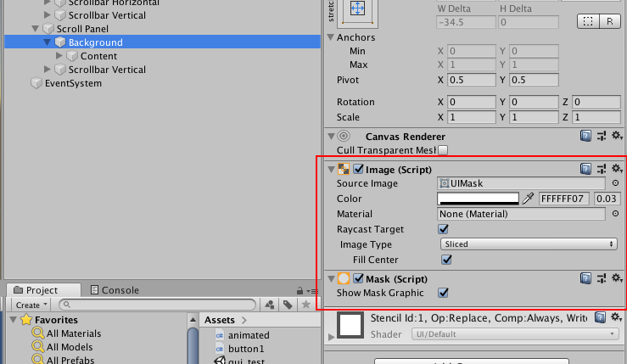
Task: Open the Image Type Sliced dropdown
Action: (x=529, y=244)
